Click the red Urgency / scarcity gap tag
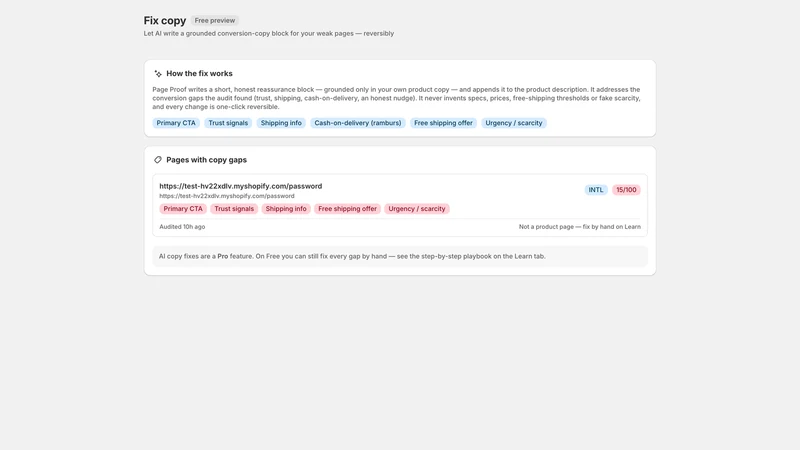The height and width of the screenshot is (450, 800). point(417,209)
